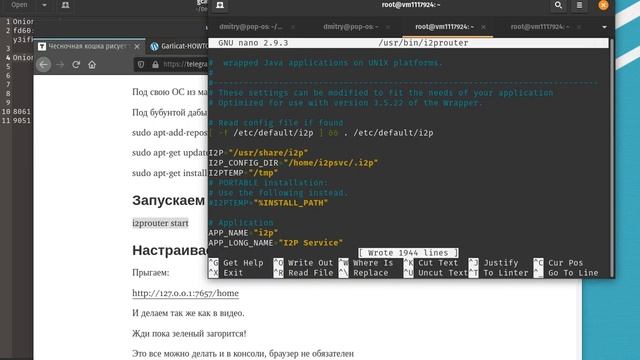
Task: Click the Запускаем heading on the page
Action: (x=169, y=200)
